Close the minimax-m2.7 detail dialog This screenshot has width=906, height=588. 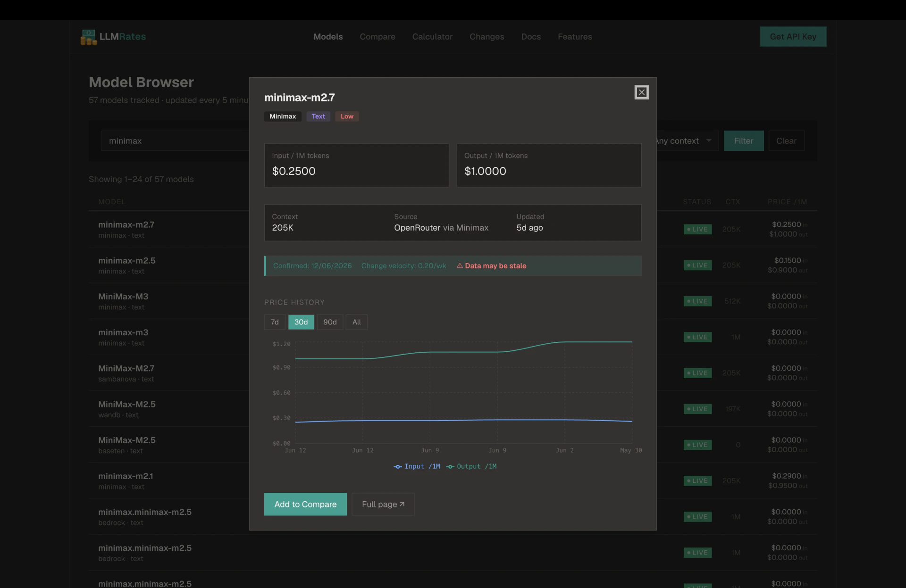click(x=641, y=92)
